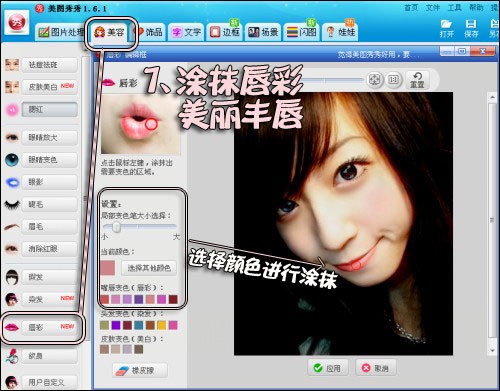
Task: Click the 打开 open file icon
Action: (x=447, y=28)
